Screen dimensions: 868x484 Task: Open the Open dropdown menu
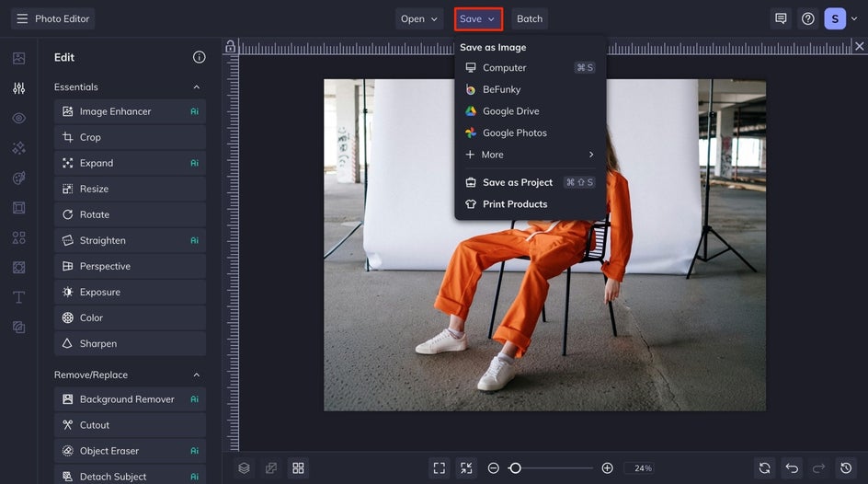419,18
